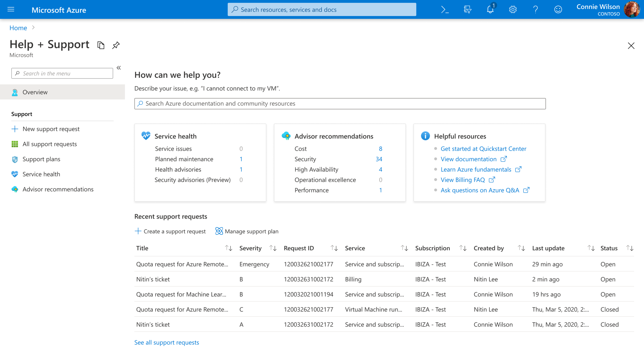Open the Learn Azure fundamentals link

click(x=476, y=169)
